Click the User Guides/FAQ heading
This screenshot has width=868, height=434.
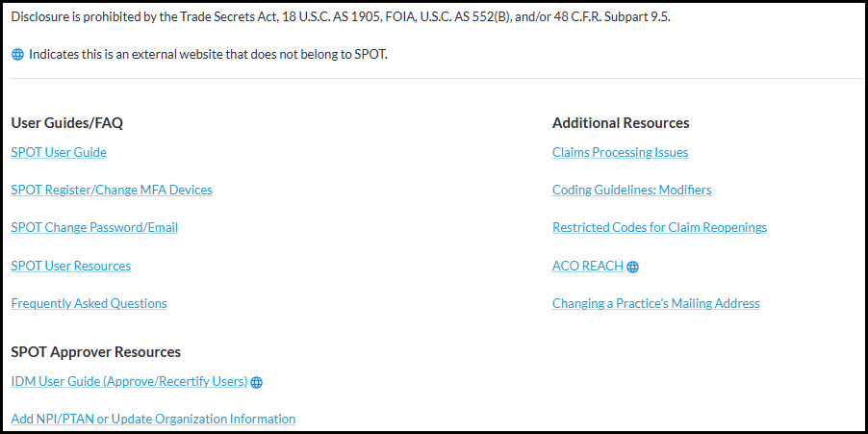[x=67, y=123]
